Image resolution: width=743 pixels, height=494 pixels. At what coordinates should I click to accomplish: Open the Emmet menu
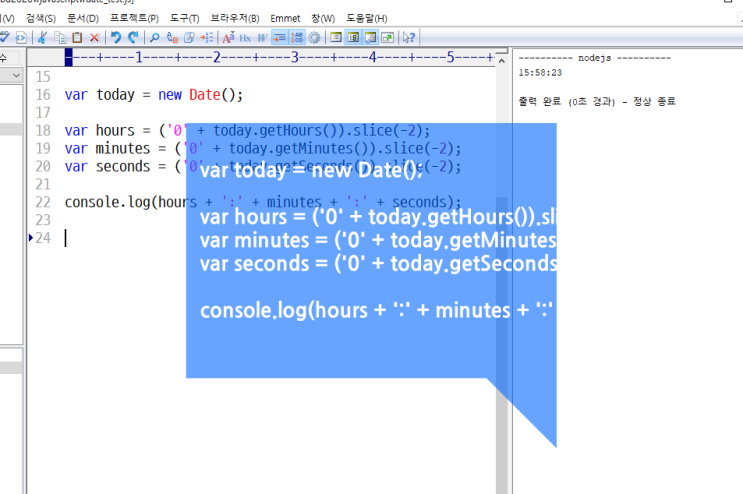click(x=285, y=18)
